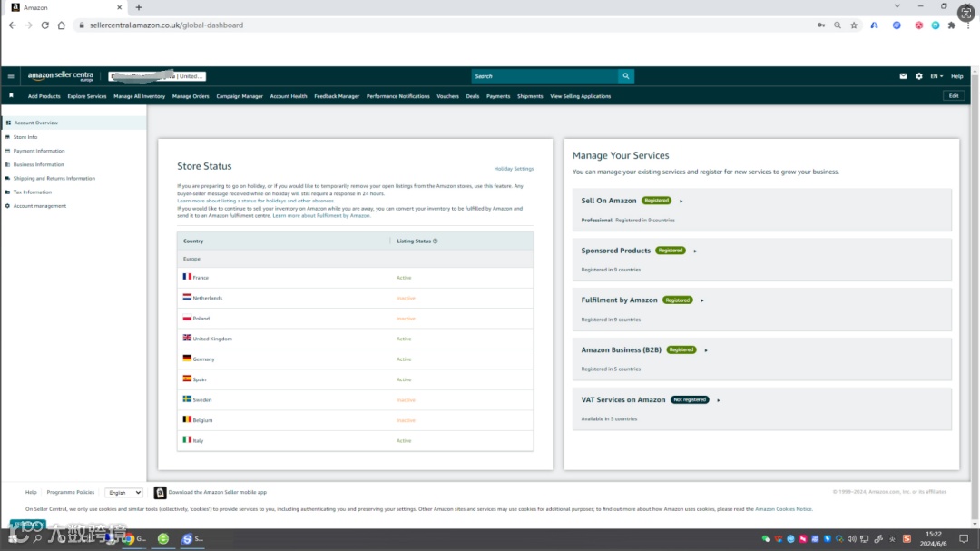Click the Listing Status info icon
Viewport: 980px width, 551px height.
coord(436,241)
